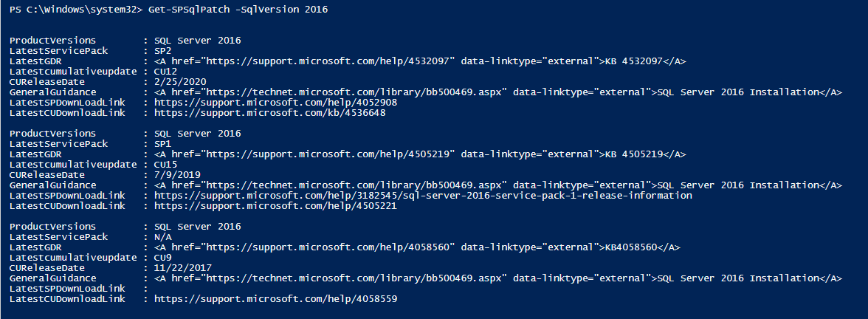Click the CU9 cumulative update value
The image size is (868, 319).
tap(162, 258)
